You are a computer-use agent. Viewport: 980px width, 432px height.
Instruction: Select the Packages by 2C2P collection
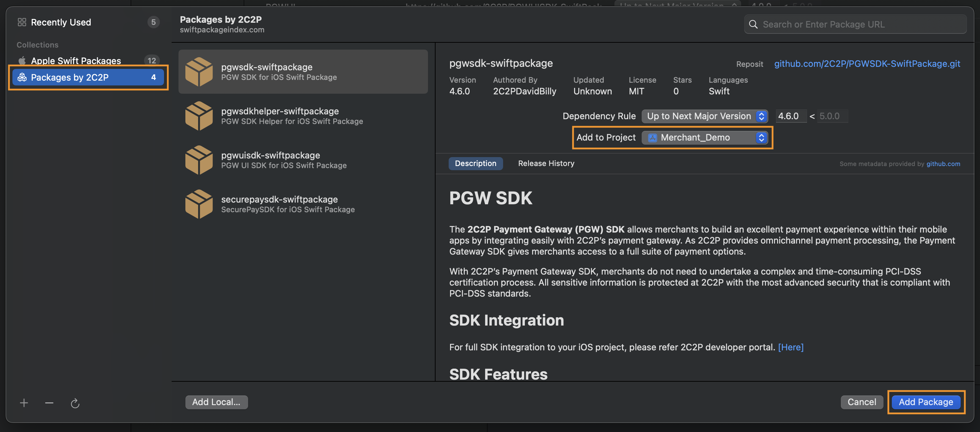coord(88,77)
